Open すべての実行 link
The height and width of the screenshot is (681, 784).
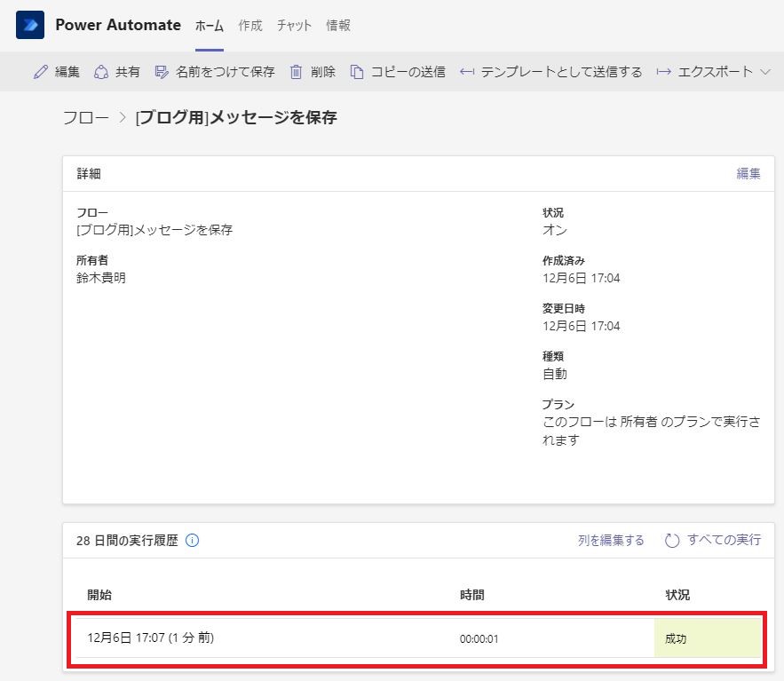tap(724, 540)
